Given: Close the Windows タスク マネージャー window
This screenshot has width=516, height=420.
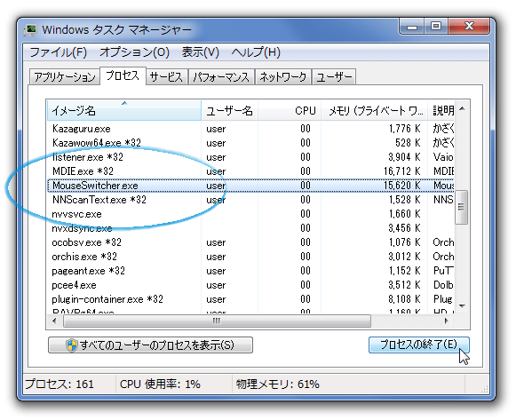Looking at the screenshot, I should pos(469,27).
